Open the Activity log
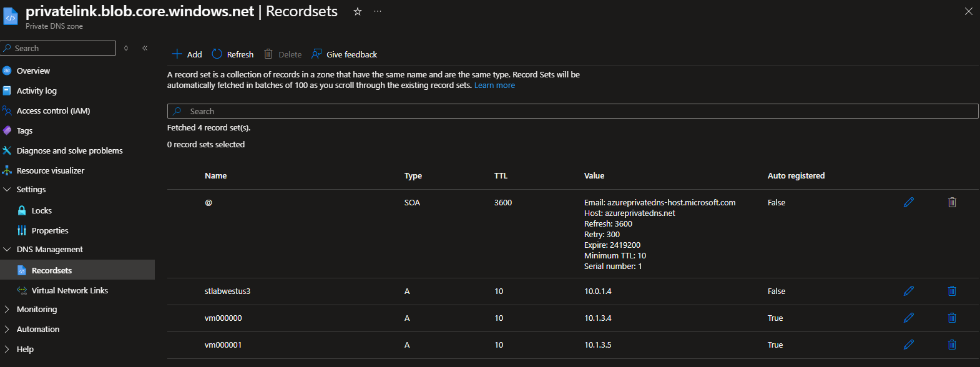Screen dimensions: 980x367 pos(36,91)
